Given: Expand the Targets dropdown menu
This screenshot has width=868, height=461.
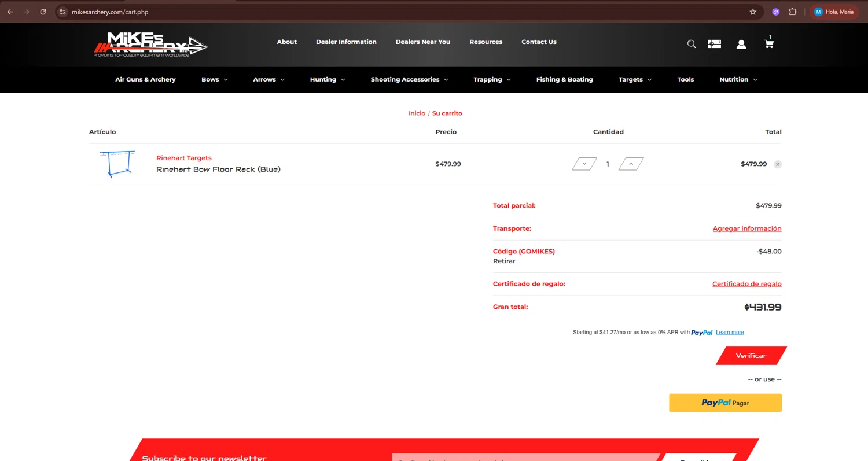Looking at the screenshot, I should (635, 79).
